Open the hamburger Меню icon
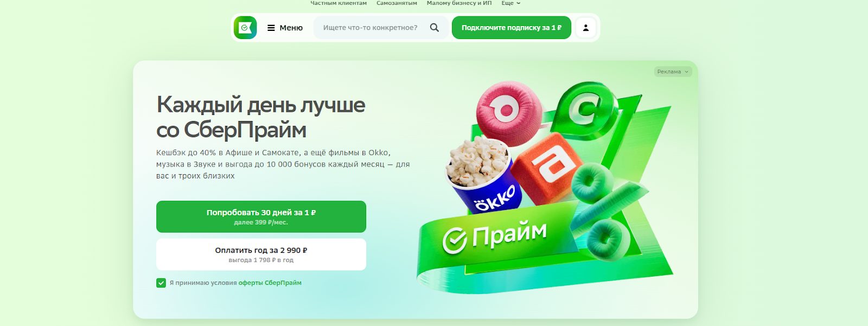The width and height of the screenshot is (868, 326). pos(271,28)
